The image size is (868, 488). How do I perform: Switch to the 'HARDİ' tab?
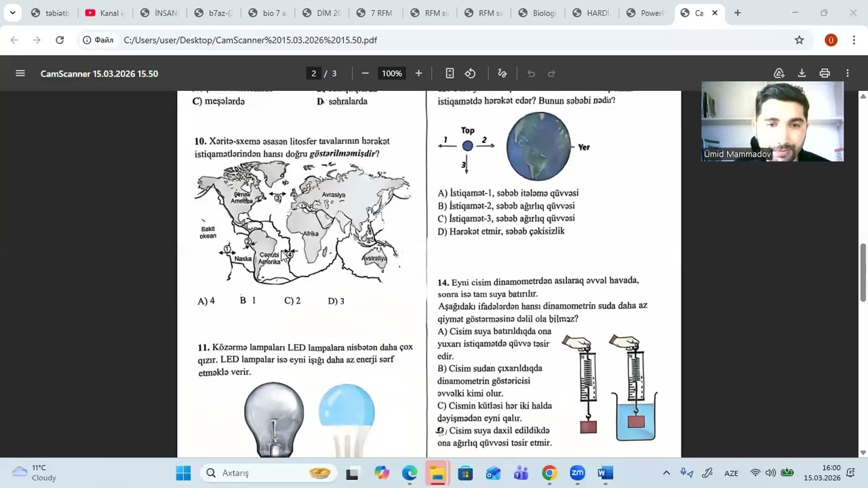(593, 13)
